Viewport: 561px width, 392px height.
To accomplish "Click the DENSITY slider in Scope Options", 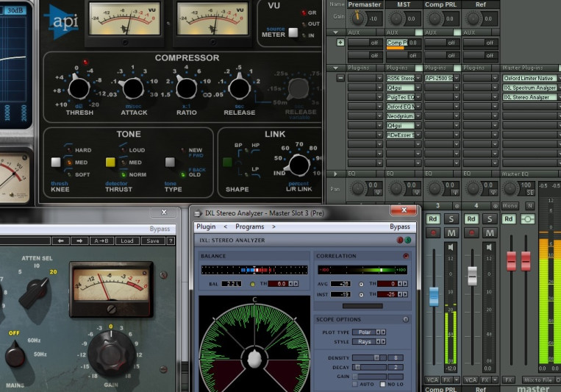I will click(x=369, y=357).
